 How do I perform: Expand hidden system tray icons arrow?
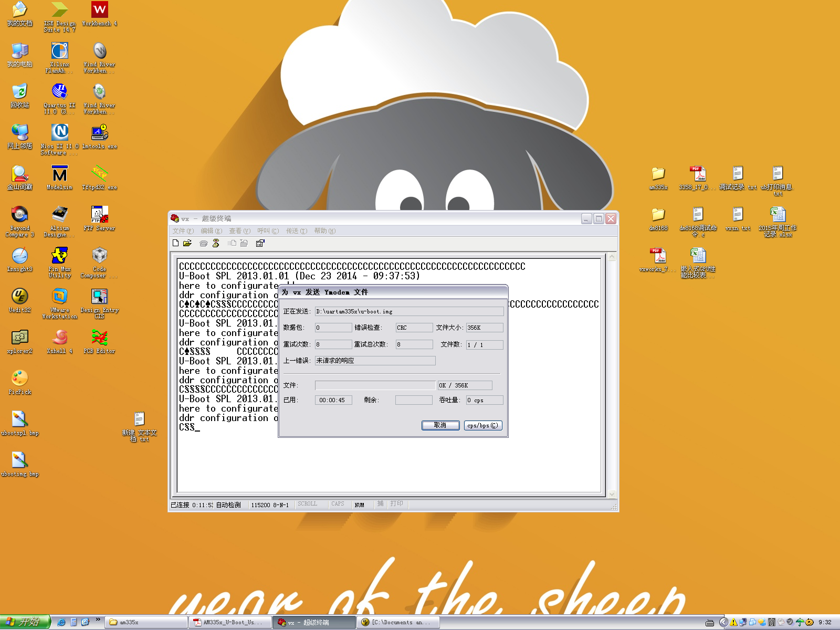point(723,622)
